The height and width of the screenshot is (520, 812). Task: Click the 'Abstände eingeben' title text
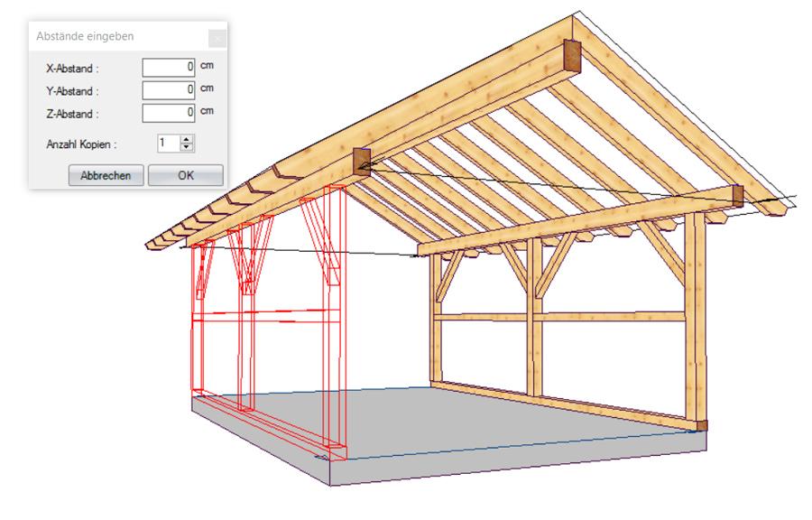[x=85, y=36]
